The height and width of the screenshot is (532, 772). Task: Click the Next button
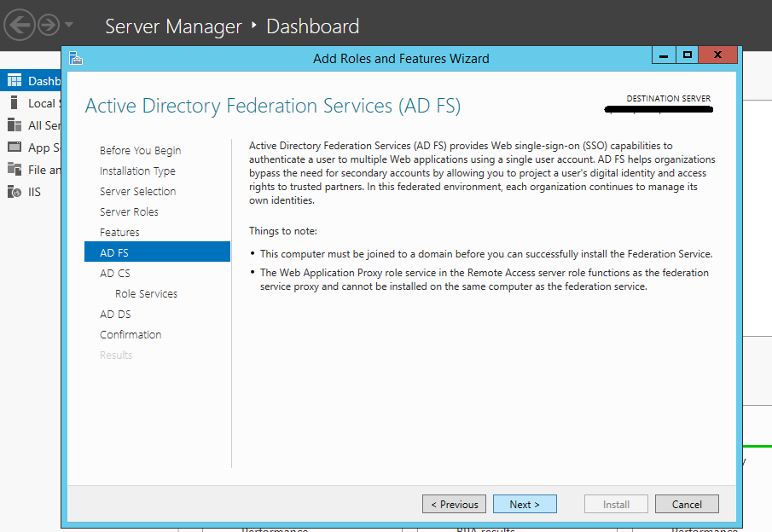tap(525, 504)
